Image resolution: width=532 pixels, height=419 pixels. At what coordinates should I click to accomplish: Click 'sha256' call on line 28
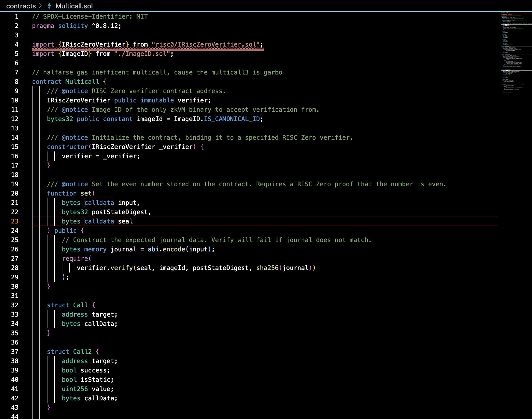267,268
